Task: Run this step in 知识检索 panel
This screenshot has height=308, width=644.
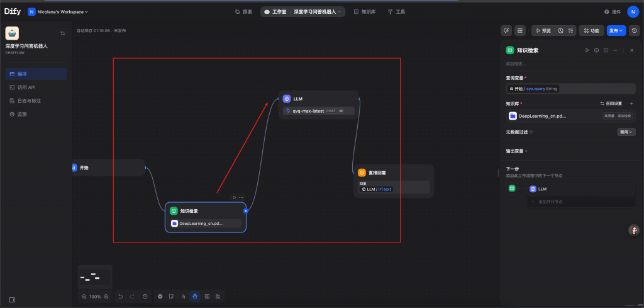Action: tap(587, 50)
